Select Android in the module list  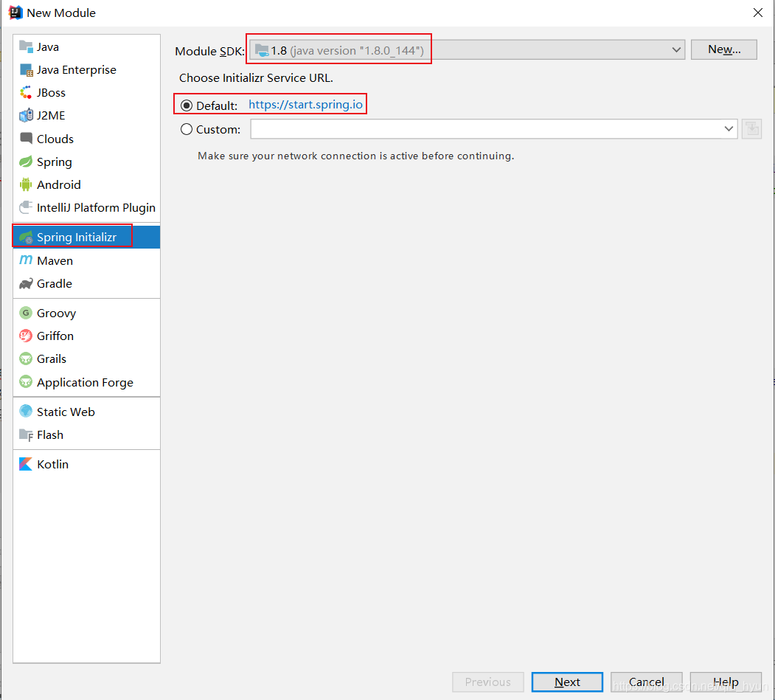86,184
